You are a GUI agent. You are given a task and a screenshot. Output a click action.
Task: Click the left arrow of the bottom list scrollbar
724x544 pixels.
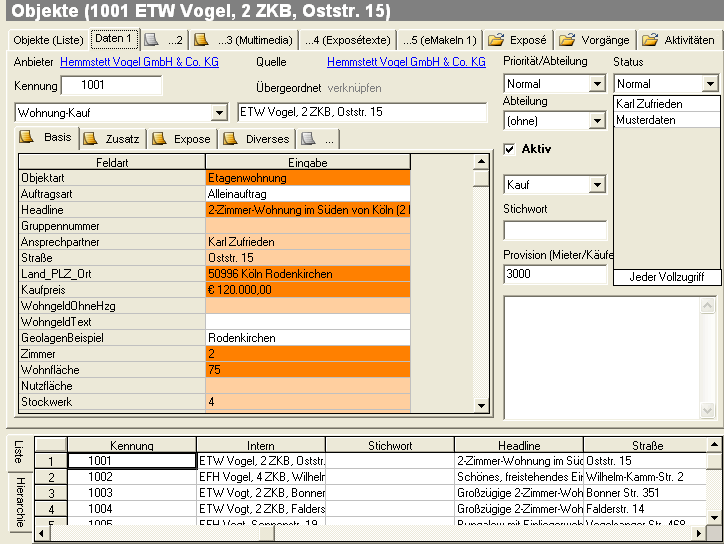point(42,533)
